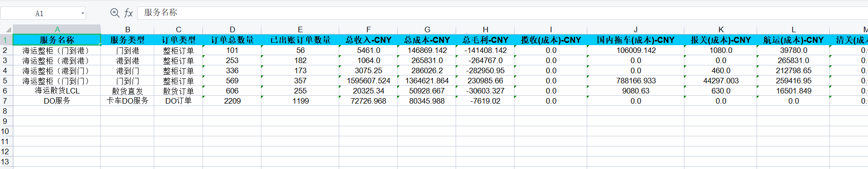Select revenue cell 1595607.524
The width and height of the screenshot is (868, 169).
coord(368,81)
